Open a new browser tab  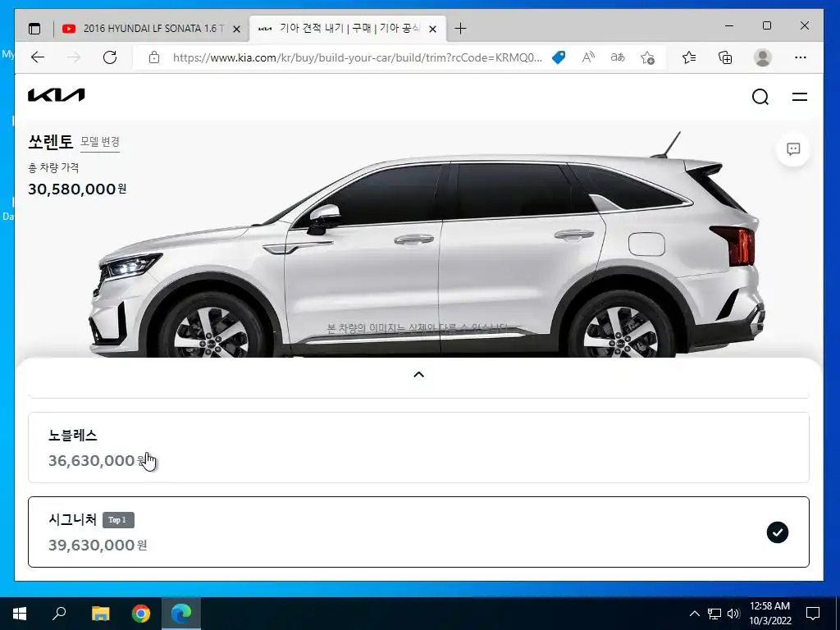(460, 29)
